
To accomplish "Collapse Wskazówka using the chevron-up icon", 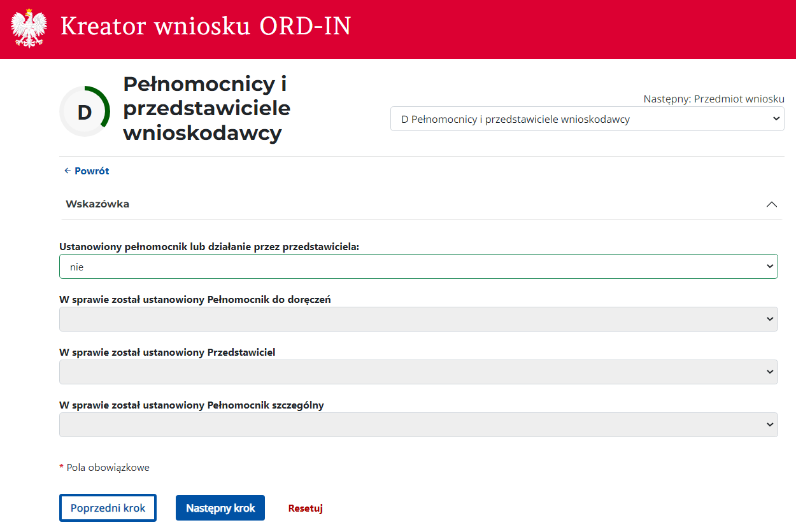I will point(772,204).
